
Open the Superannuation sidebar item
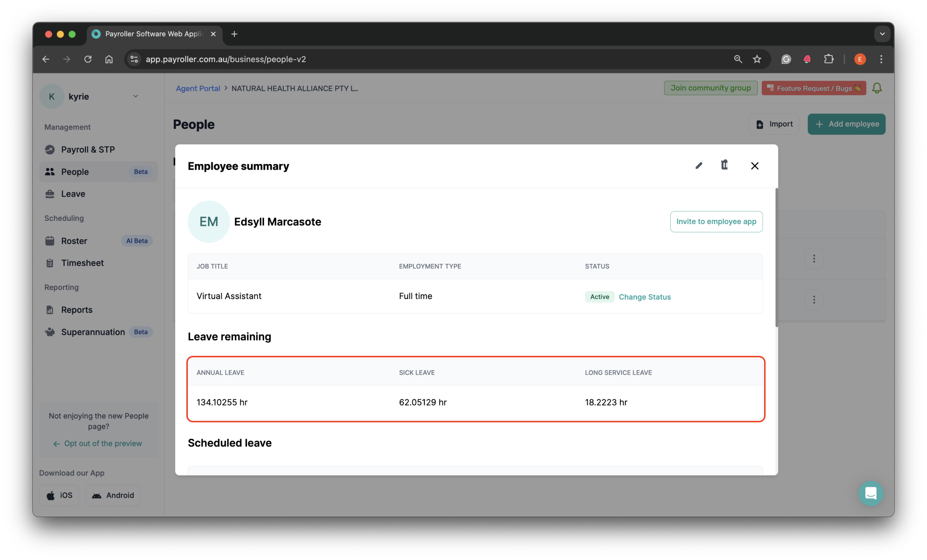93,332
